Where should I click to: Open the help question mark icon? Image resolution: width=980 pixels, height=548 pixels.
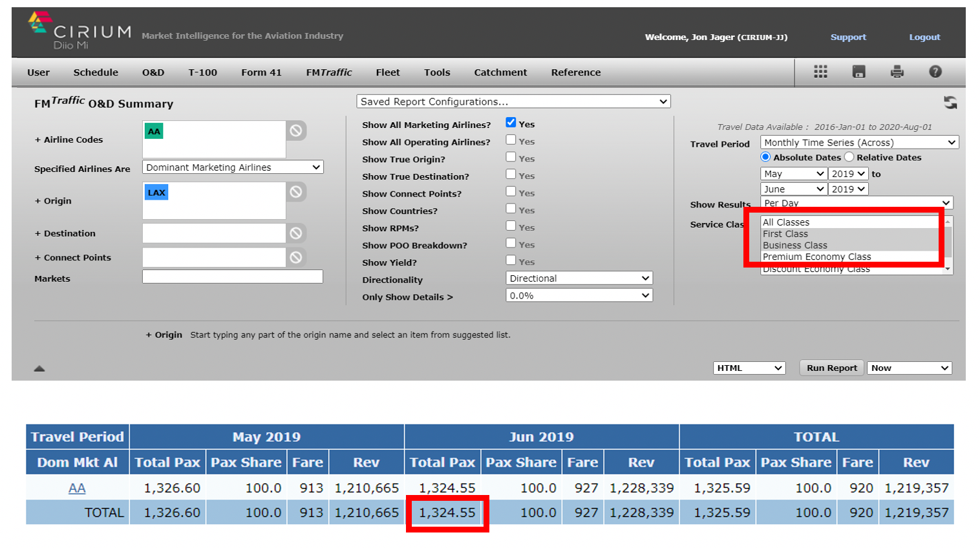[935, 72]
